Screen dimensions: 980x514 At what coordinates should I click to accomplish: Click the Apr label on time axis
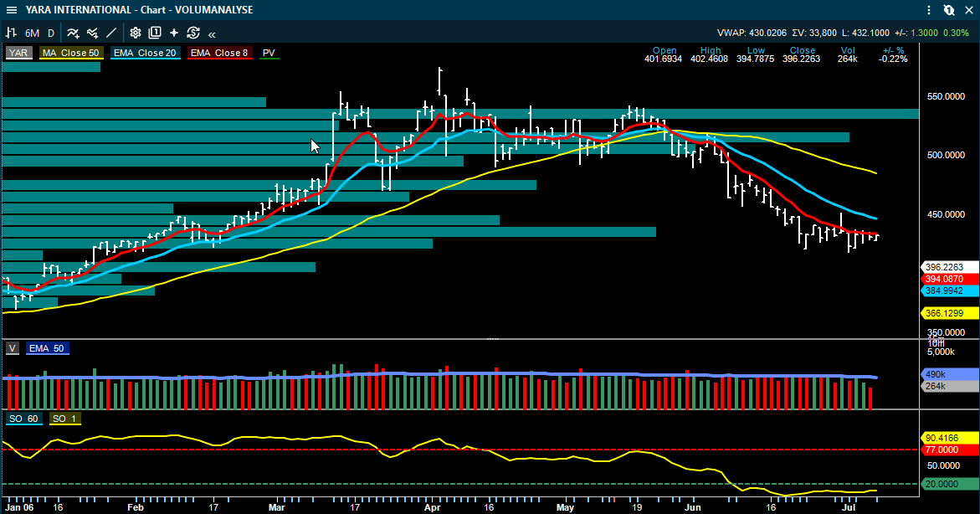pyautogui.click(x=433, y=507)
